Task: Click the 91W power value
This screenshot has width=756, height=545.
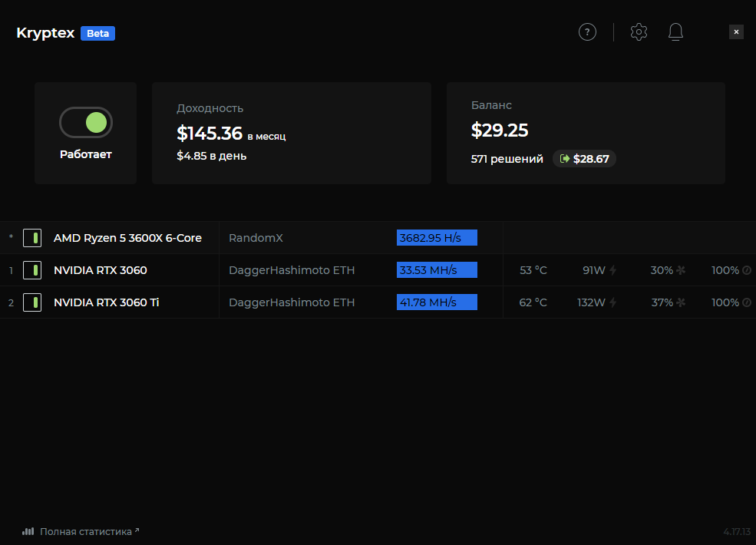Action: point(594,270)
